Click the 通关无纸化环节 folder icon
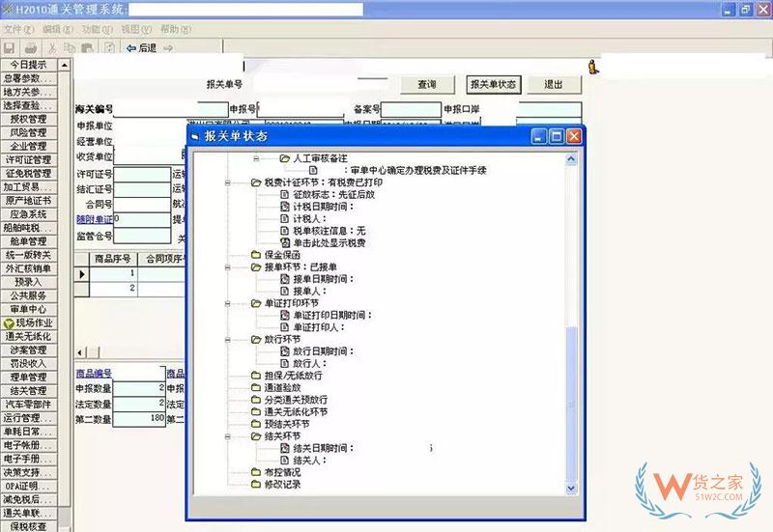The image size is (773, 532). (x=255, y=412)
